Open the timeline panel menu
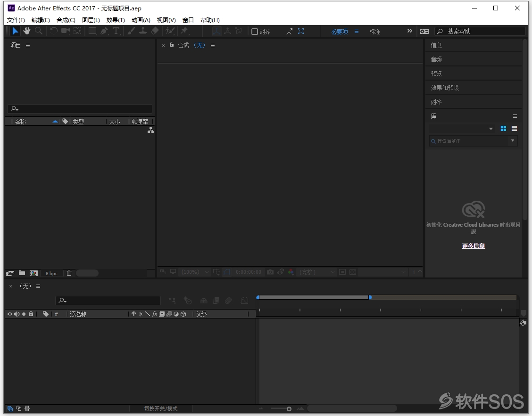This screenshot has height=416, width=532. (x=38, y=286)
